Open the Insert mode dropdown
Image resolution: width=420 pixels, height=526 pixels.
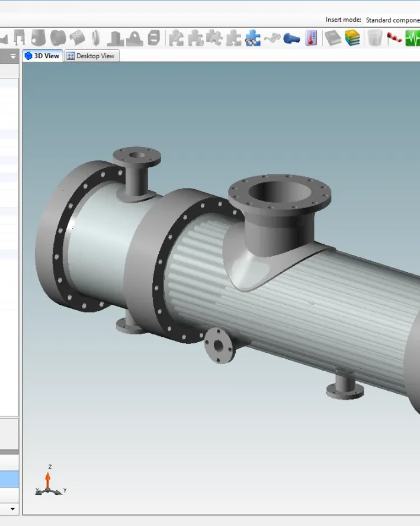click(x=392, y=20)
